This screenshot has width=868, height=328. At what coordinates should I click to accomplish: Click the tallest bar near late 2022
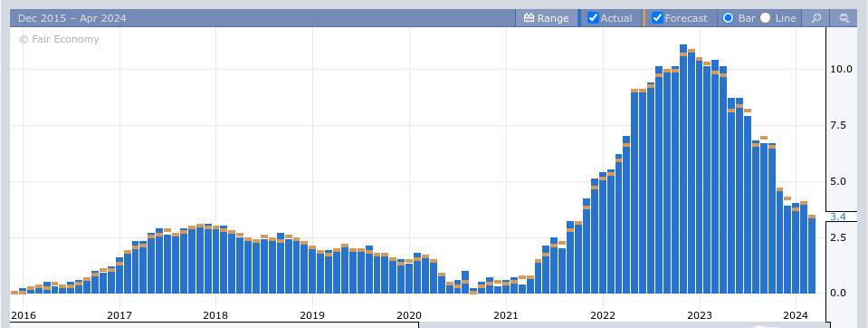point(683,169)
